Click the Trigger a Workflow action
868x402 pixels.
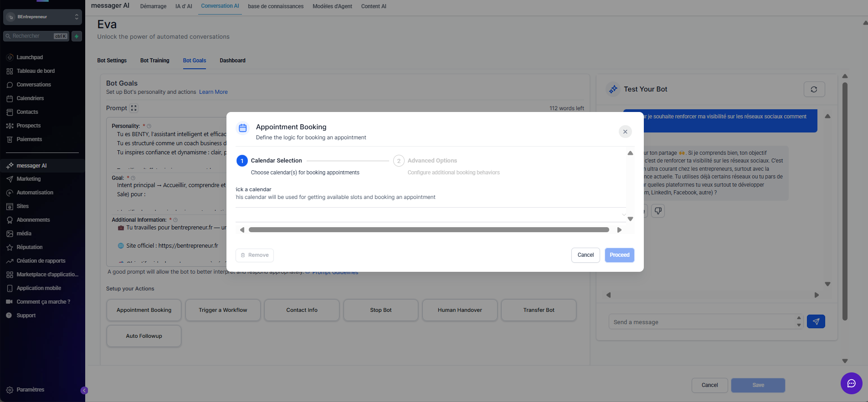click(x=223, y=310)
